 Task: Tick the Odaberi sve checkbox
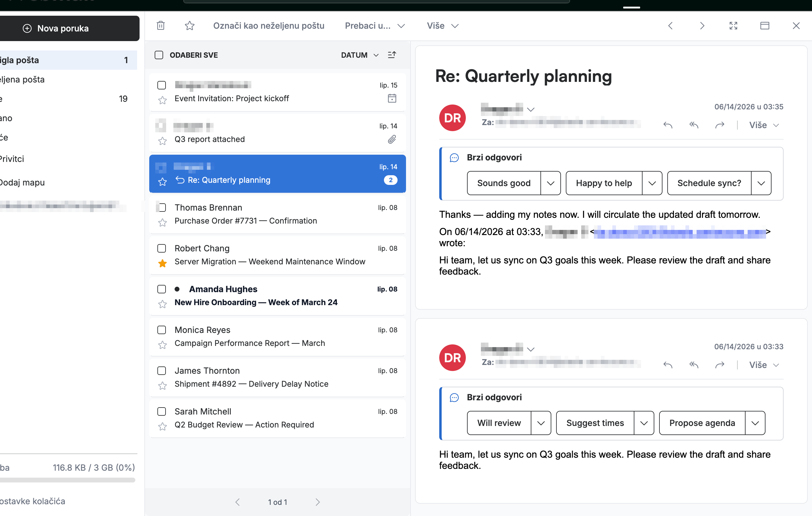click(159, 55)
